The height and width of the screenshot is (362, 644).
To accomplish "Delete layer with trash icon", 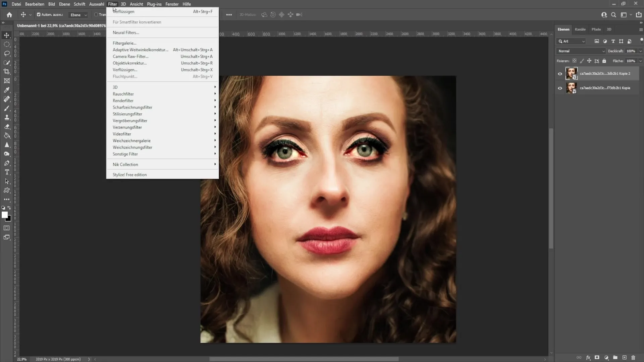I will [x=633, y=358].
